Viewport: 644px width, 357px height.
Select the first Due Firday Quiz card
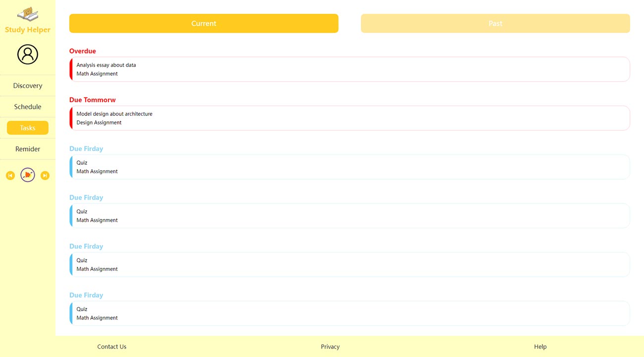click(350, 167)
